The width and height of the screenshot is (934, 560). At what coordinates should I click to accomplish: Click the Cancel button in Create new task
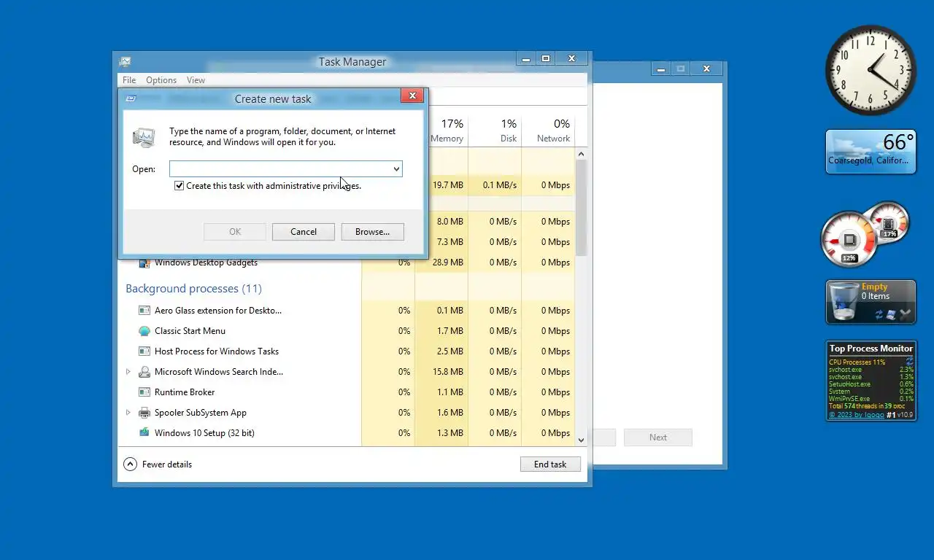coord(304,232)
